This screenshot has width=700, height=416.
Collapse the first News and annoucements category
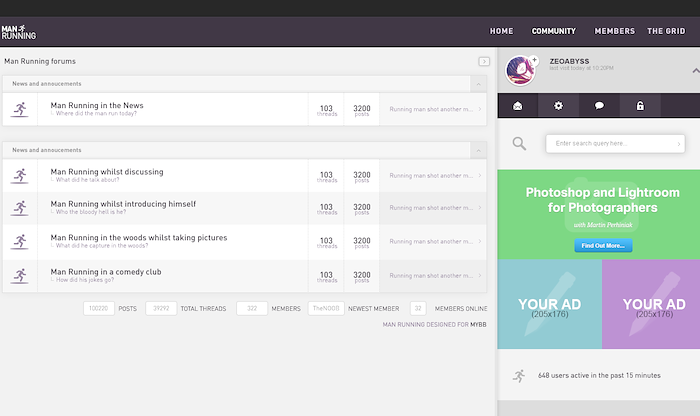click(478, 84)
